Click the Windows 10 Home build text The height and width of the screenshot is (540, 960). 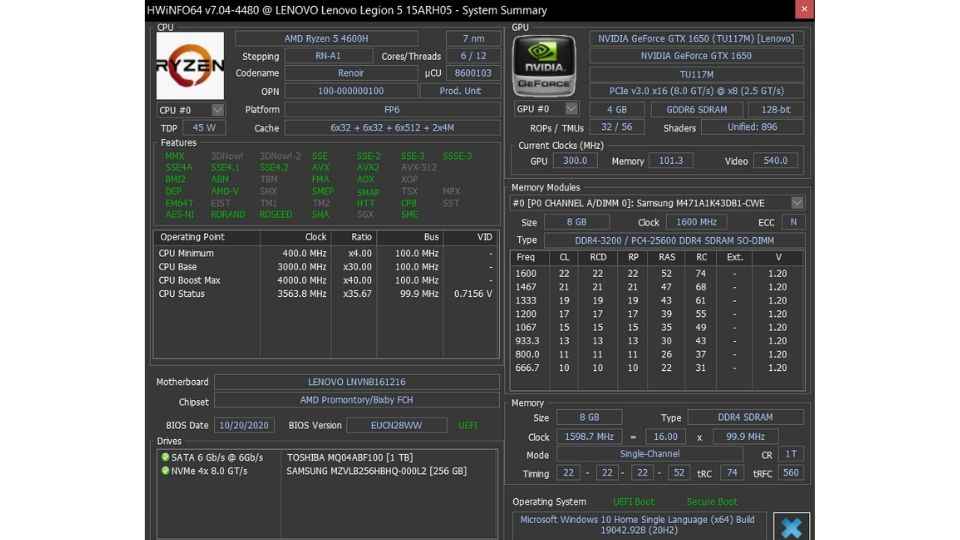(639, 525)
